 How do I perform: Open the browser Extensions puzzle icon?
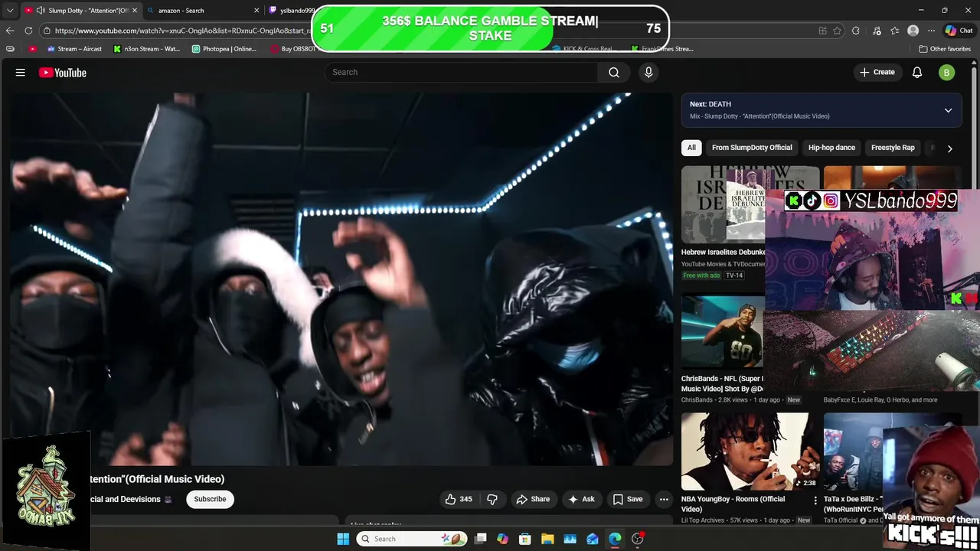tap(856, 31)
